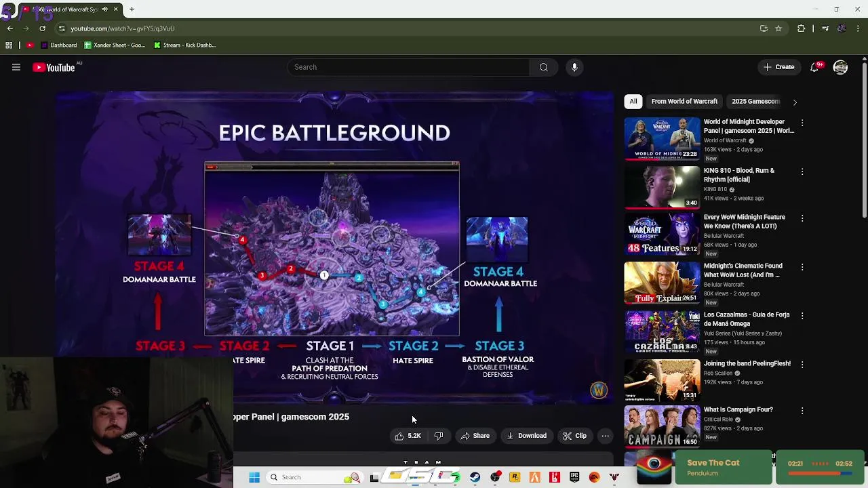Open Steam from taskbar
This screenshot has width=868, height=488.
click(x=475, y=477)
